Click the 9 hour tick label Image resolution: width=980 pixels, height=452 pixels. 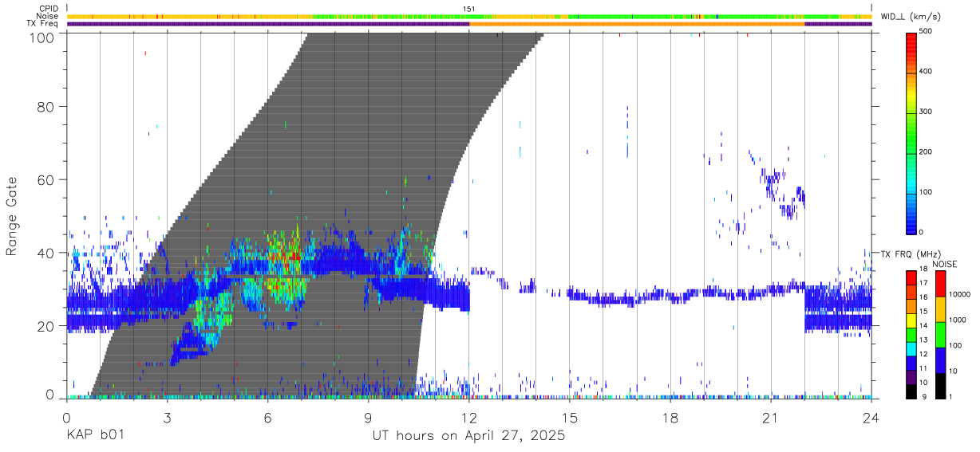tap(368, 419)
